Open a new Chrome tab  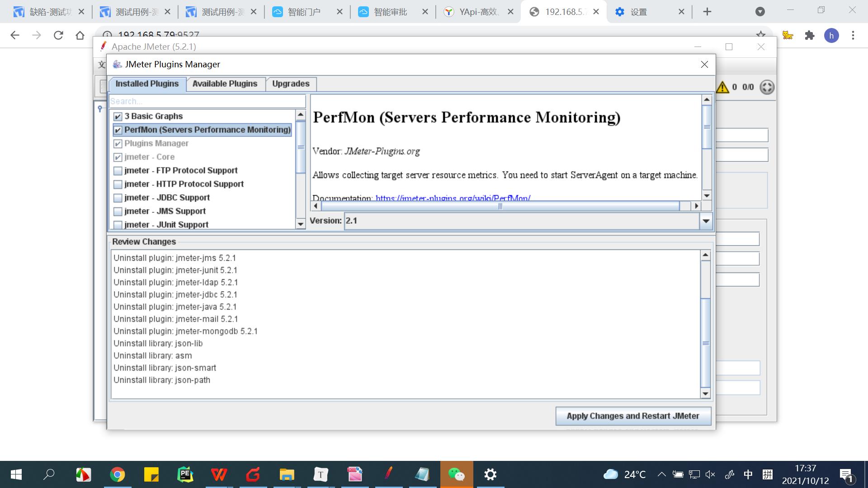(x=708, y=12)
